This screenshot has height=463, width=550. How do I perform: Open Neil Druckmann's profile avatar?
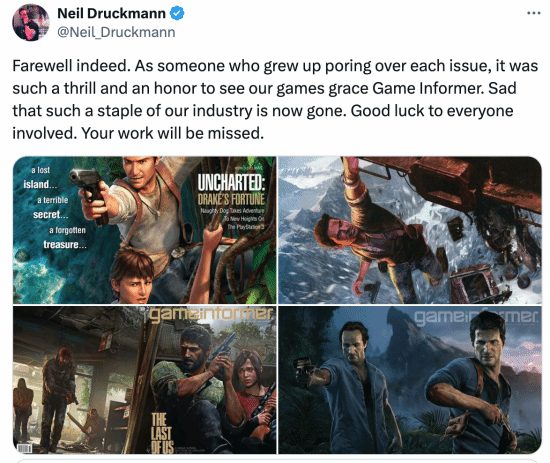31,23
